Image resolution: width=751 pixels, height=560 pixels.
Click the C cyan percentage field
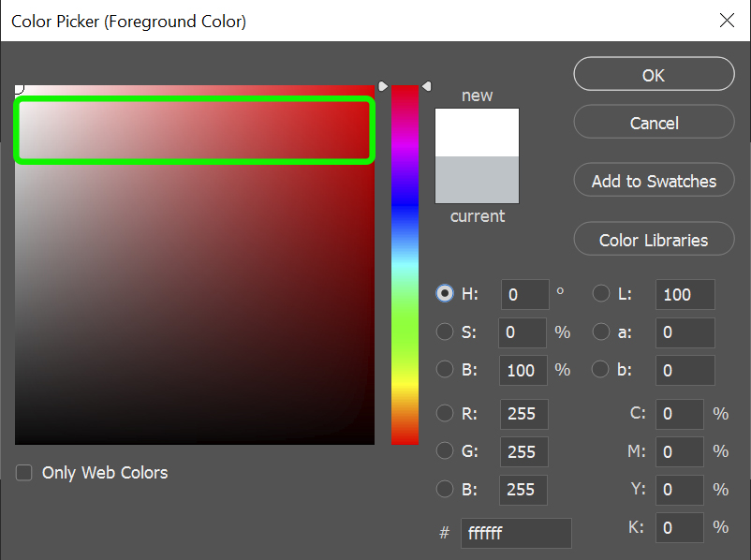[x=679, y=414]
